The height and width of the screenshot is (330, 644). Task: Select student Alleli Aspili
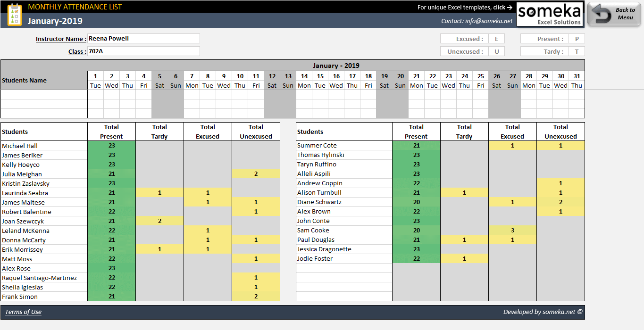coord(344,173)
